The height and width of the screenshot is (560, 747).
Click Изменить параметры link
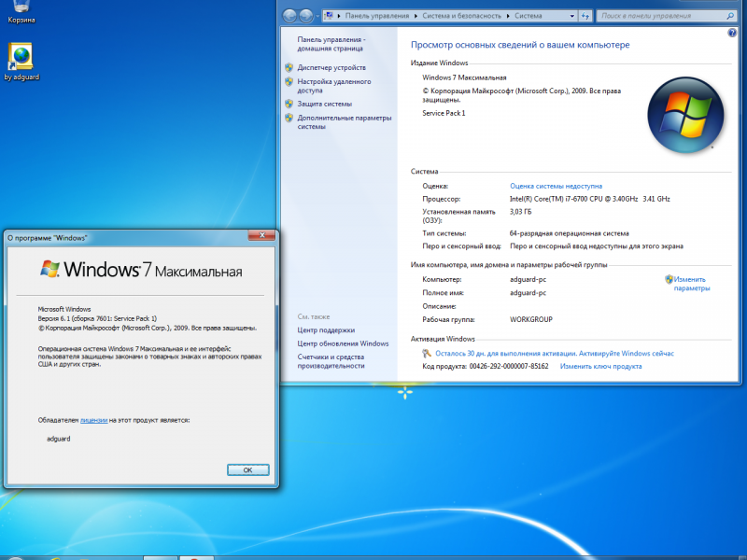coord(691,284)
